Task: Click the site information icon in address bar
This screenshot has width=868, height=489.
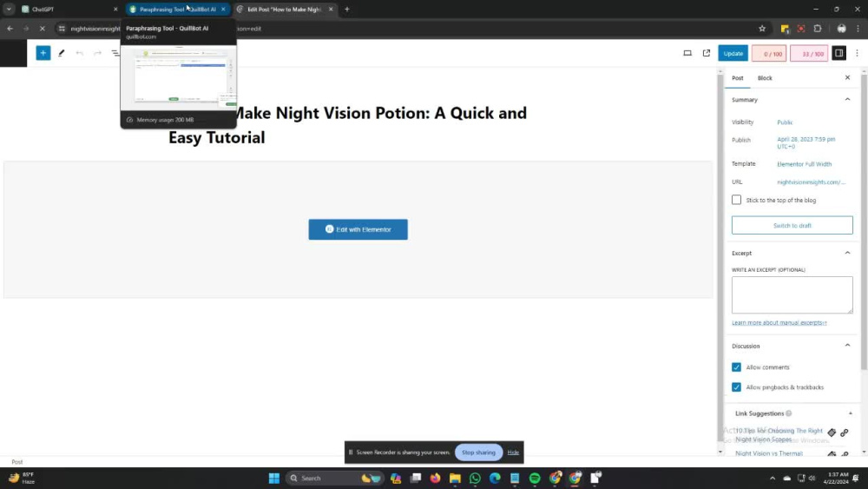Action: (x=62, y=29)
